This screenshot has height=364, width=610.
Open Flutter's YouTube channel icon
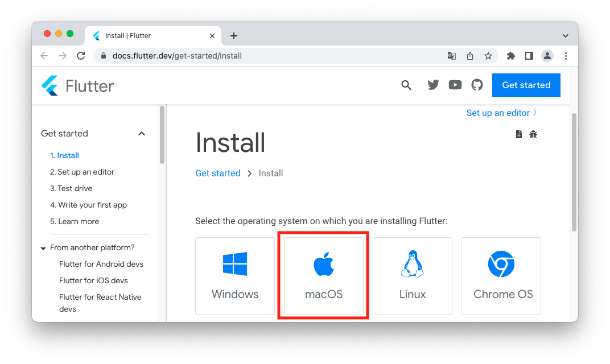[x=455, y=85]
